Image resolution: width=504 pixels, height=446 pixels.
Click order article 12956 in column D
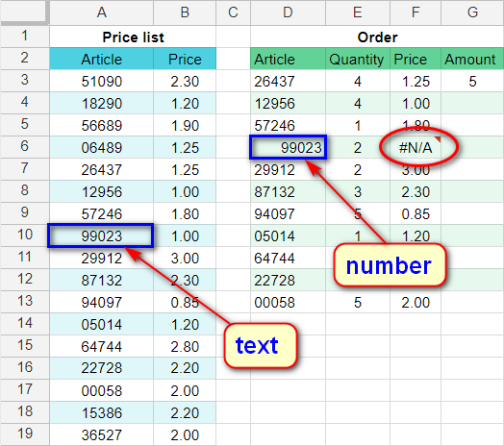pyautogui.click(x=288, y=103)
